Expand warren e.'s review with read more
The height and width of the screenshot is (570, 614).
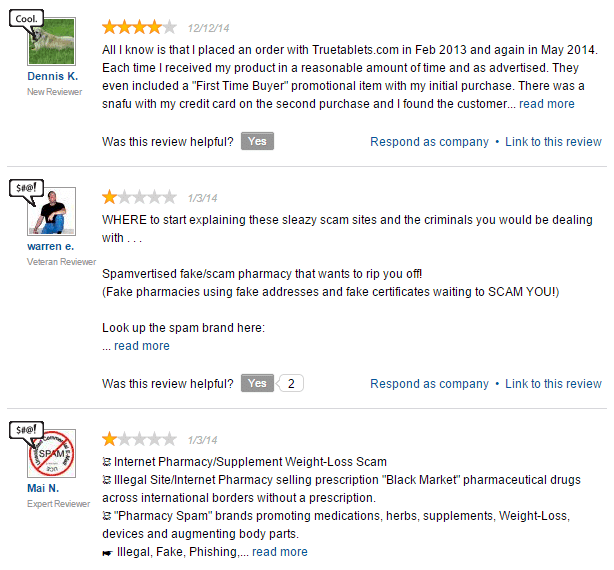pos(141,346)
